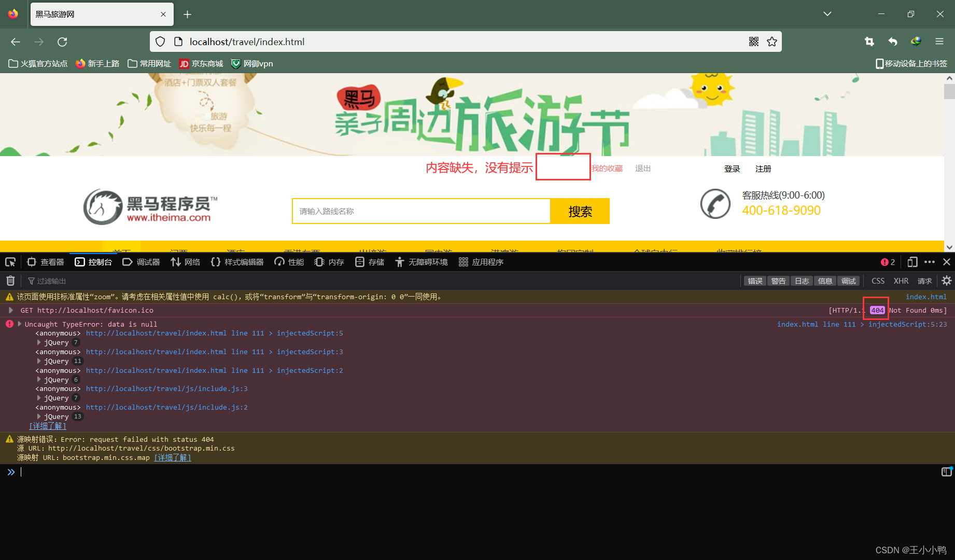Click the 注册 link
This screenshot has height=560, width=955.
point(763,169)
